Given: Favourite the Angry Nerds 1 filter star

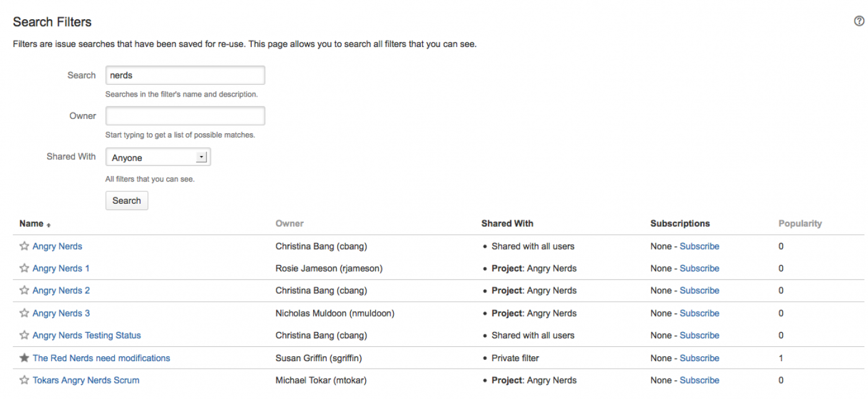Looking at the screenshot, I should [x=24, y=269].
